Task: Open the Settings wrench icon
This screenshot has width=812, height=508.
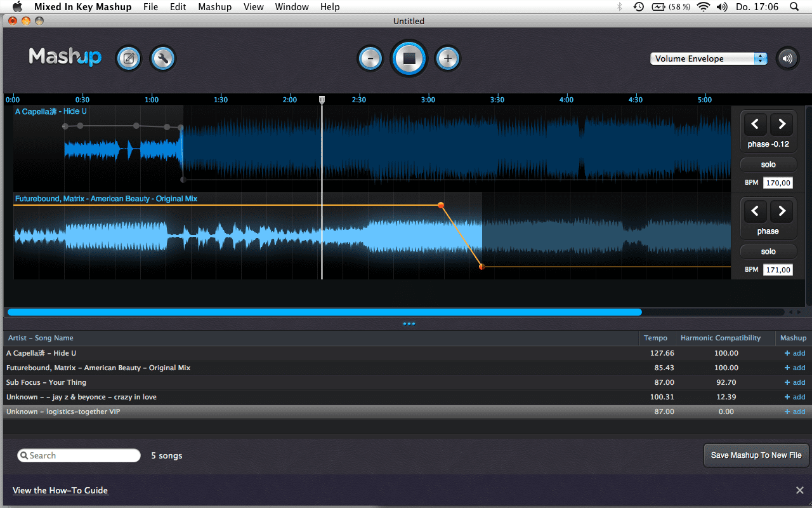Action: [x=162, y=58]
